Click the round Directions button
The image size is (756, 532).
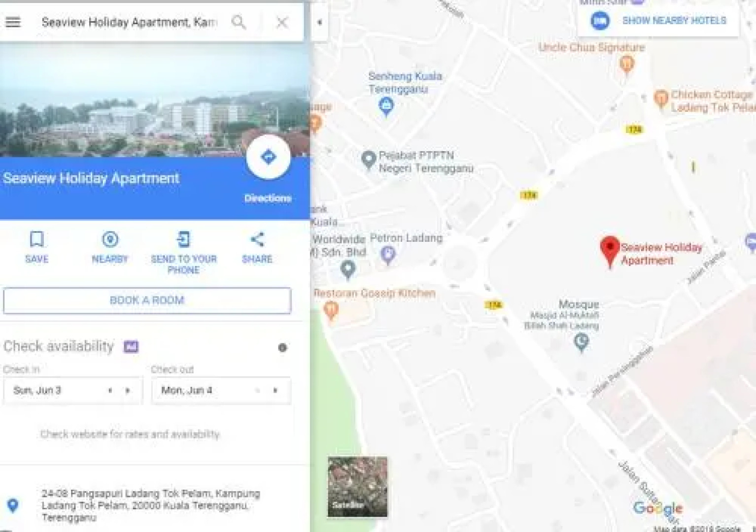(x=268, y=157)
